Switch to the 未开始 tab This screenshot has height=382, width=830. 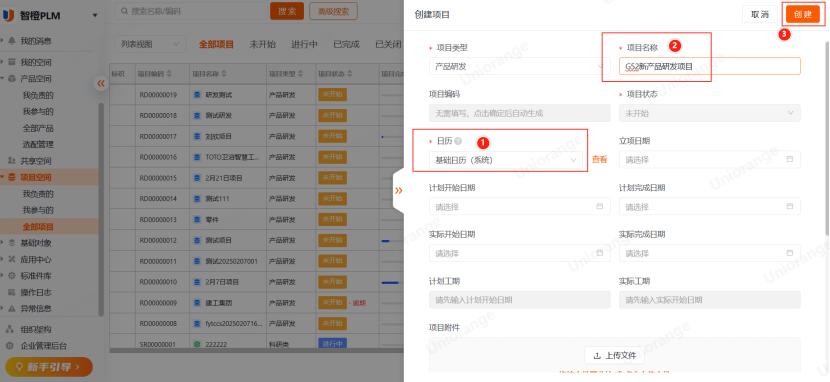(x=263, y=44)
